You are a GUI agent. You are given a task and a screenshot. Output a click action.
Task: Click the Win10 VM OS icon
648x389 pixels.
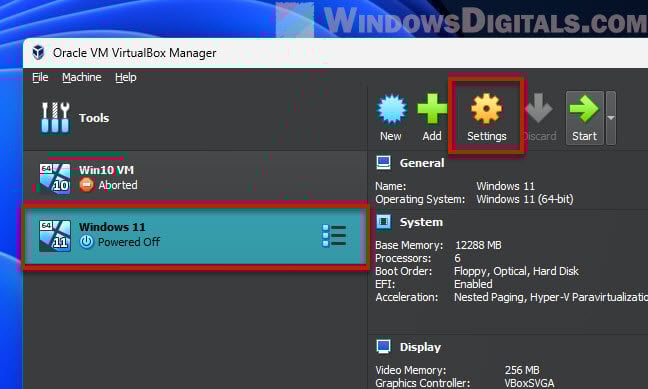(55, 178)
